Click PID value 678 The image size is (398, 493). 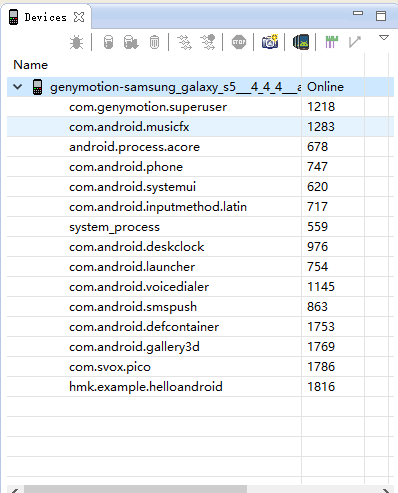pos(318,147)
